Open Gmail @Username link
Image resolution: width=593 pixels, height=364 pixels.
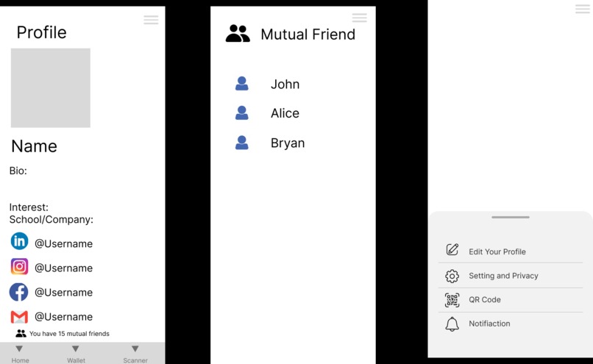tap(63, 317)
